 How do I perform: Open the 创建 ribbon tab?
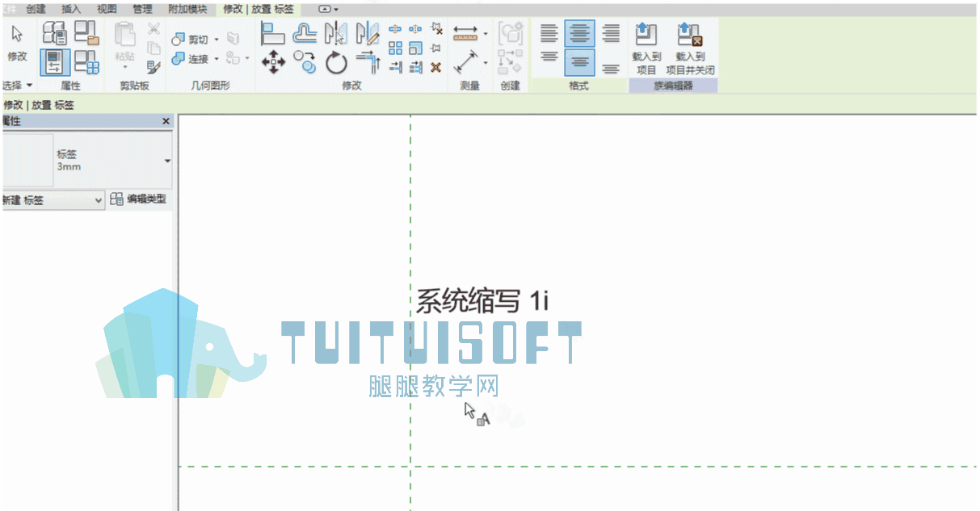(36, 9)
